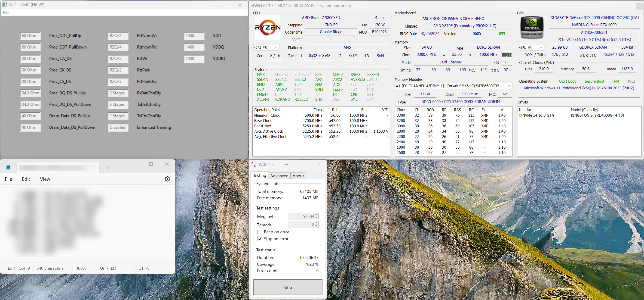The width and height of the screenshot is (644, 300).
Task: Click the Dram_Data_DS_PullDown 40 Ohm field
Action: click(x=30, y=128)
